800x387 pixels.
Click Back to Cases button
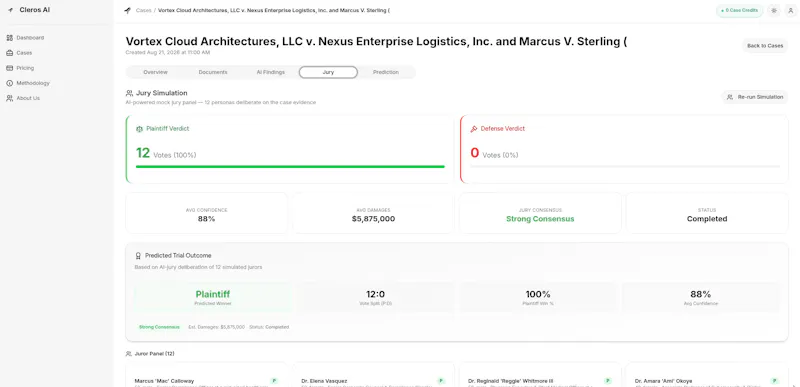[765, 45]
